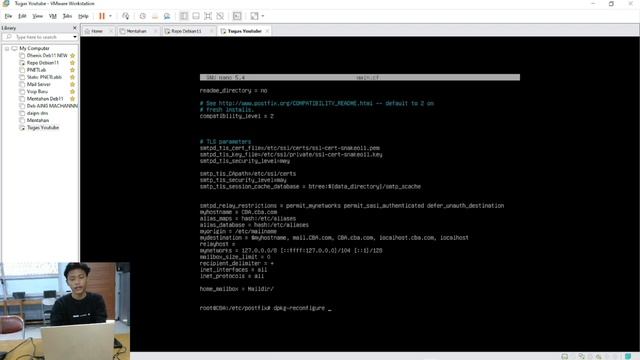The image size is (640, 360).
Task: Open the library search filter dropdown
Action: point(75,37)
